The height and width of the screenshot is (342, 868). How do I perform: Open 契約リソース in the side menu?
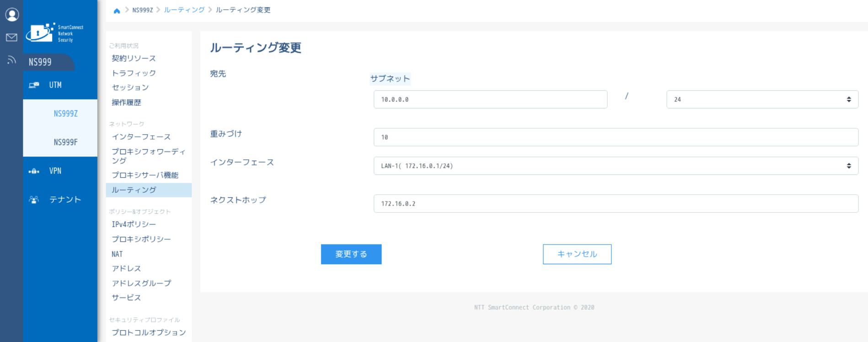pyautogui.click(x=134, y=59)
